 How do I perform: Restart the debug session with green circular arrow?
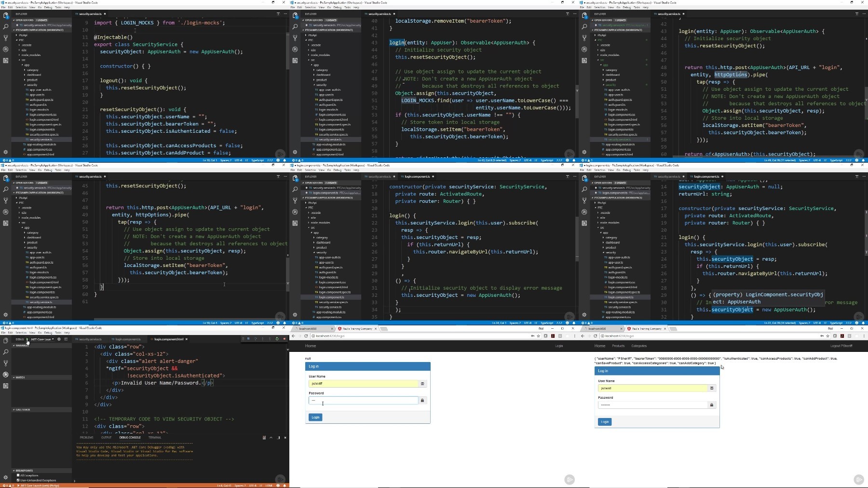(x=277, y=339)
